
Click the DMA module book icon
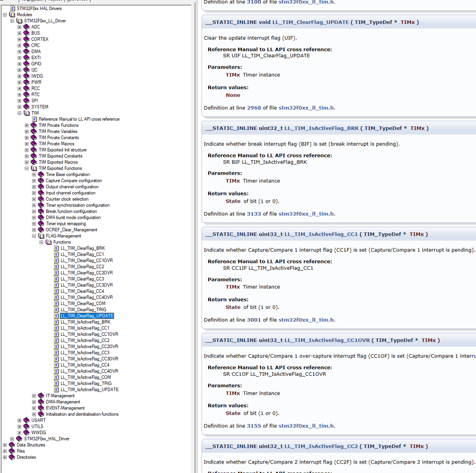26,51
